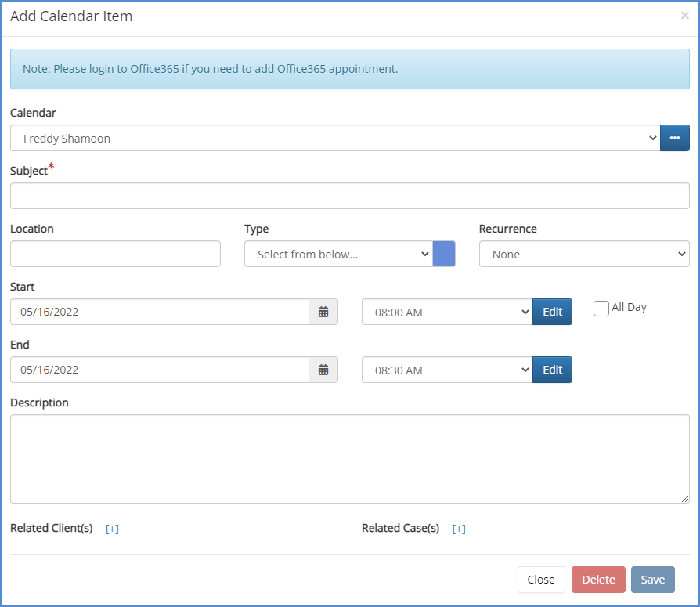Close the dialog with the X icon
700x607 pixels.
tap(685, 16)
